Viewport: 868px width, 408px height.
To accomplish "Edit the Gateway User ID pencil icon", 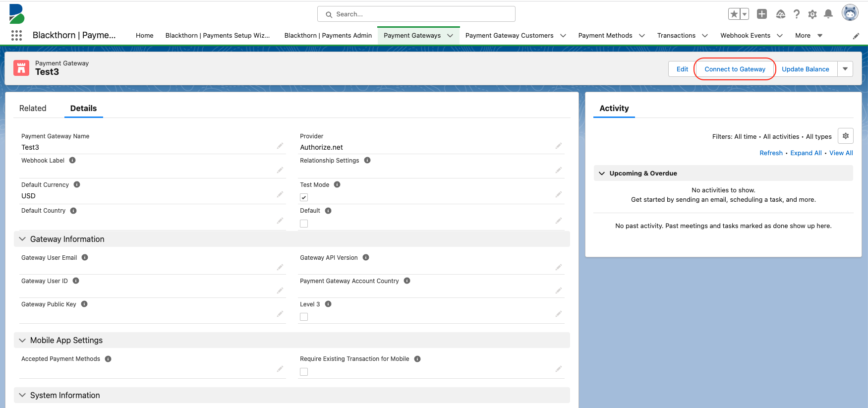I will coord(280,291).
